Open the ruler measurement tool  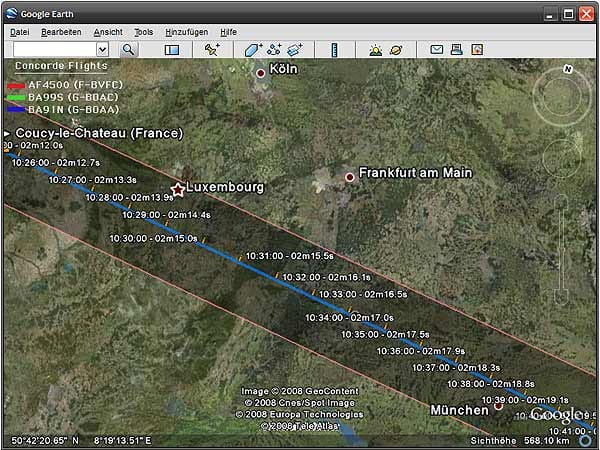coord(334,49)
